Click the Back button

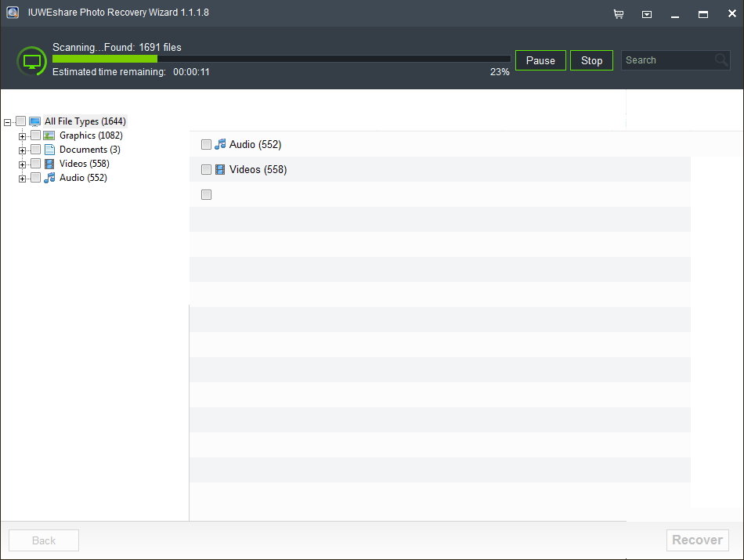point(44,540)
